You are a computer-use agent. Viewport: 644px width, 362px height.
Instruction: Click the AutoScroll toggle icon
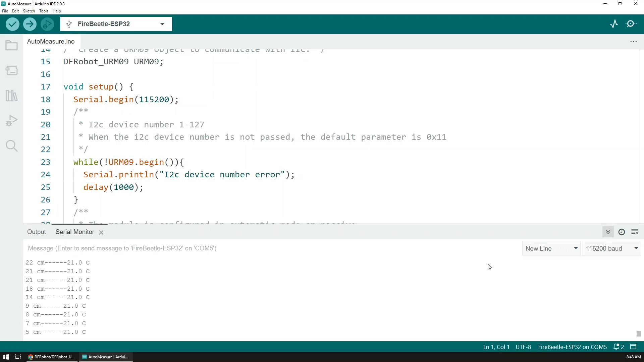608,232
